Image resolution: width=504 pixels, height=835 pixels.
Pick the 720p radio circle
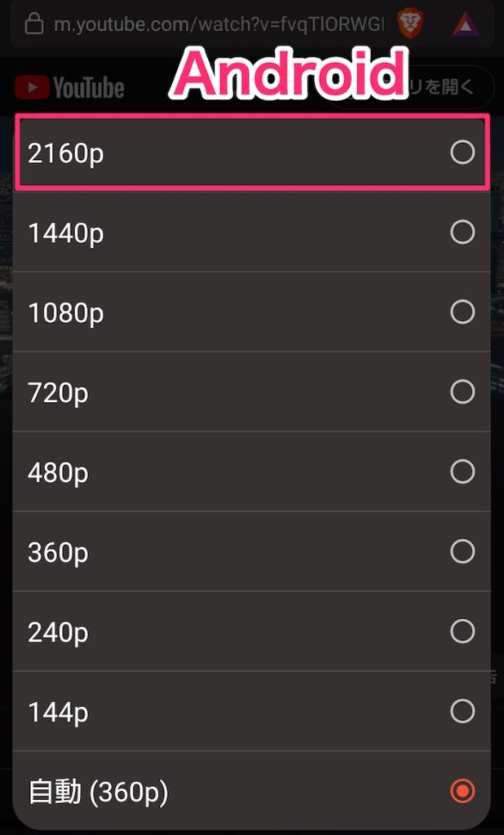462,392
